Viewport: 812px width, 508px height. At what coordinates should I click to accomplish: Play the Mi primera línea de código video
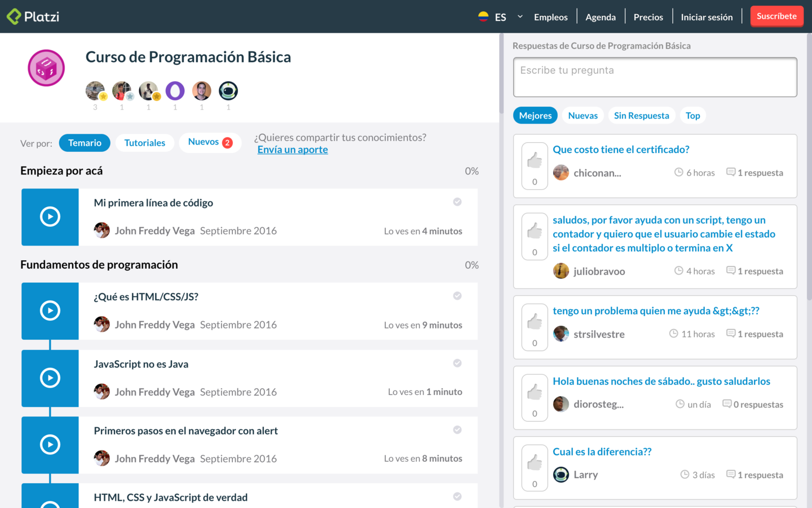(50, 217)
